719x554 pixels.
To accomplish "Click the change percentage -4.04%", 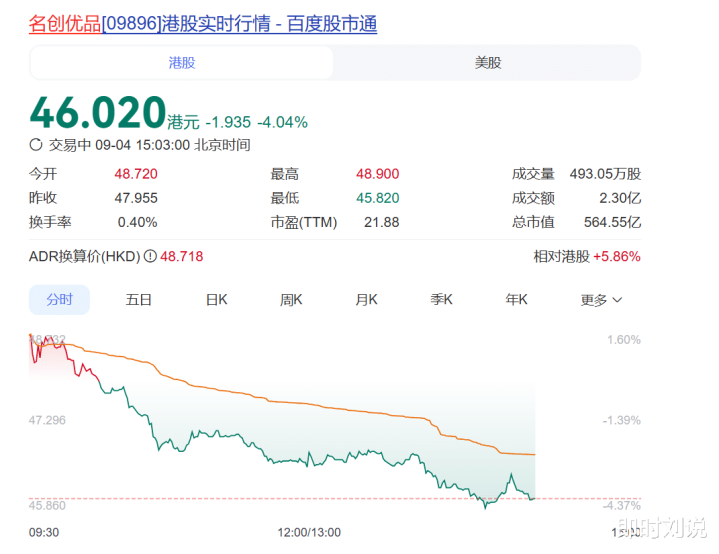I will (282, 122).
